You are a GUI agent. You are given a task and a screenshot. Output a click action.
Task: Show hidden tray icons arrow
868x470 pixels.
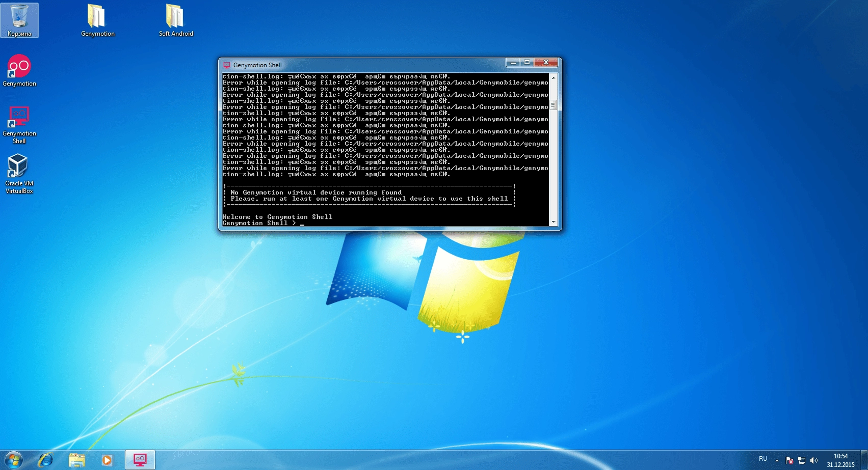[x=777, y=460]
